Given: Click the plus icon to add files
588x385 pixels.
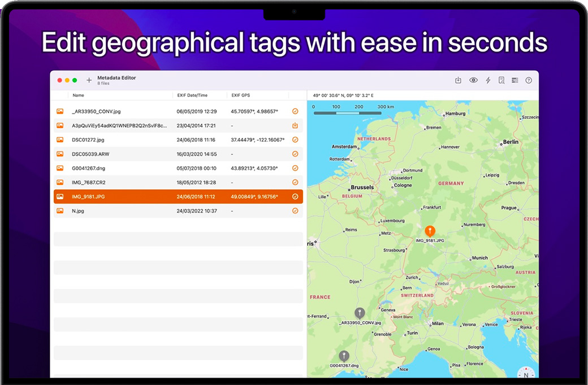Looking at the screenshot, I should pos(89,80).
